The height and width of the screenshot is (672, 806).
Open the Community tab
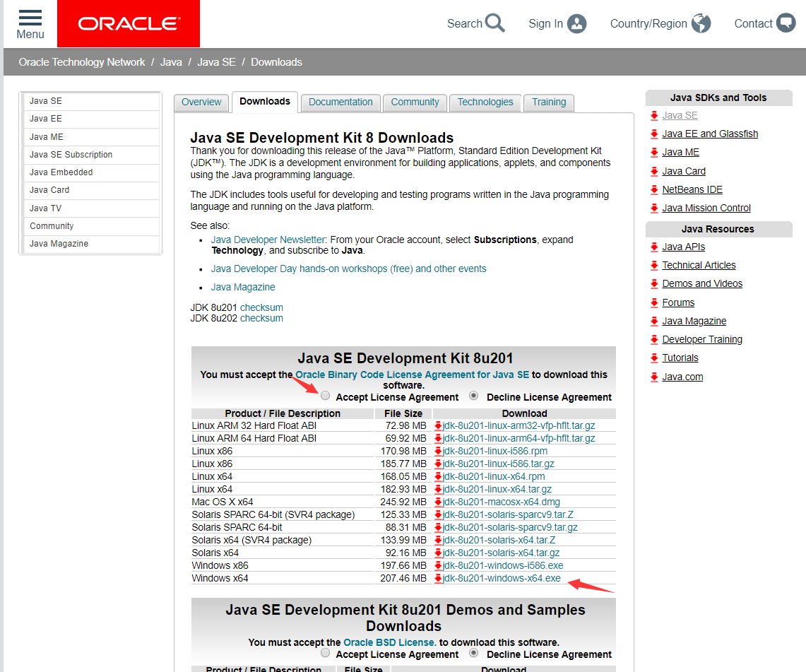point(415,102)
